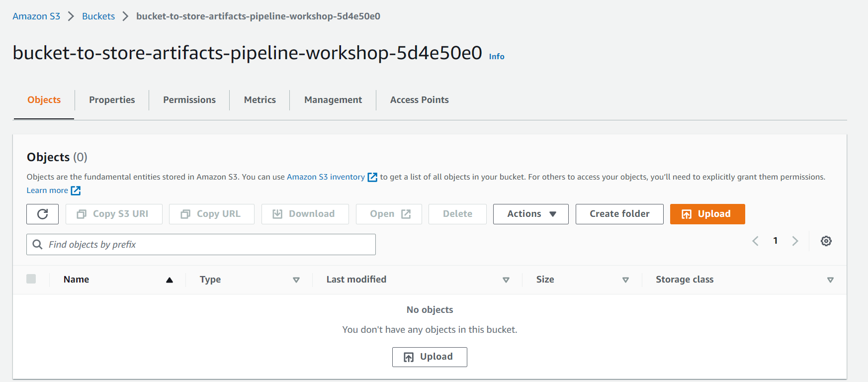The height and width of the screenshot is (382, 868).
Task: Click the Create folder button
Action: click(619, 214)
